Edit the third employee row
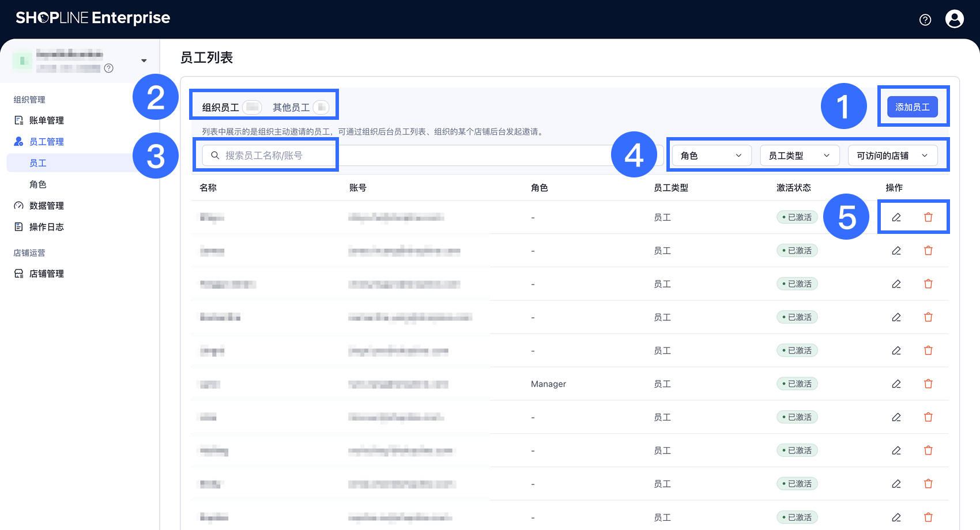This screenshot has width=980, height=530. click(896, 284)
